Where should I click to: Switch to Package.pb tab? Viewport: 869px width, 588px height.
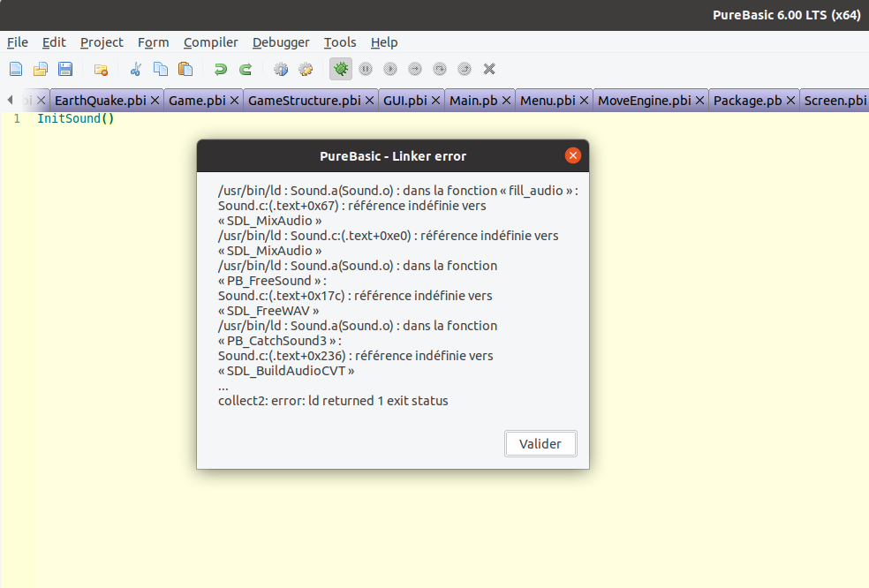click(x=747, y=101)
